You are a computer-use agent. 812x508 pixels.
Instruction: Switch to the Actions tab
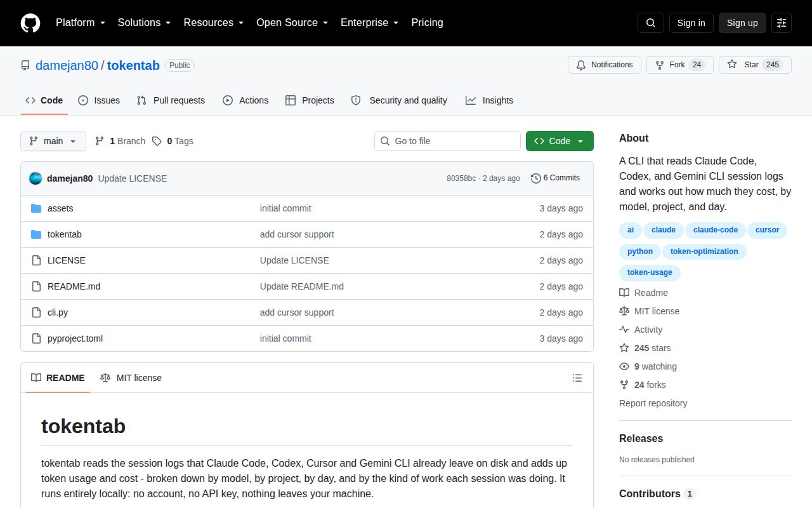coord(246,100)
